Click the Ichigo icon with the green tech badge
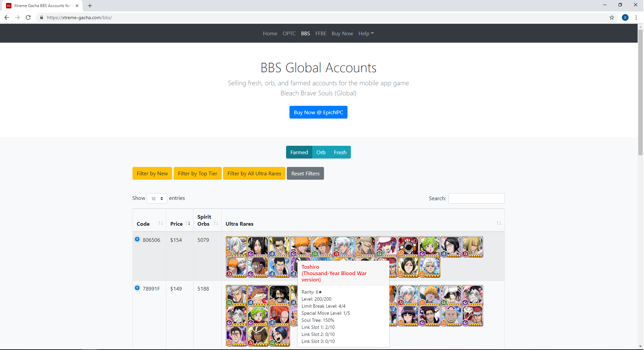The image size is (644, 350). [x=322, y=247]
